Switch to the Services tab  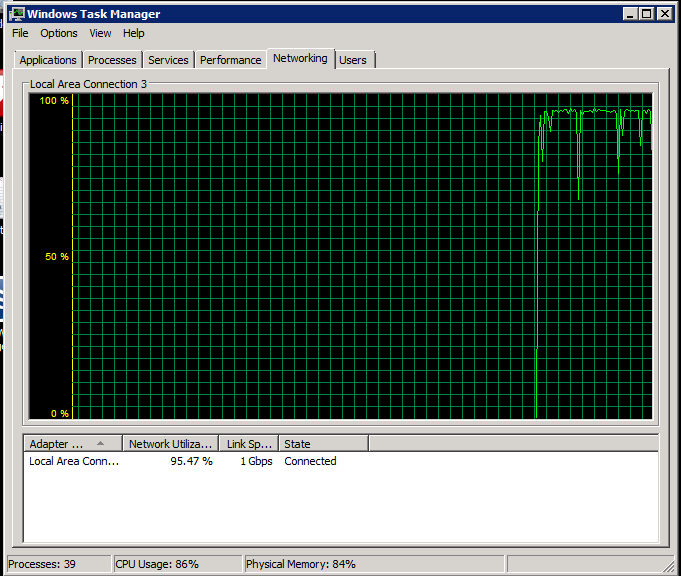pyautogui.click(x=168, y=60)
